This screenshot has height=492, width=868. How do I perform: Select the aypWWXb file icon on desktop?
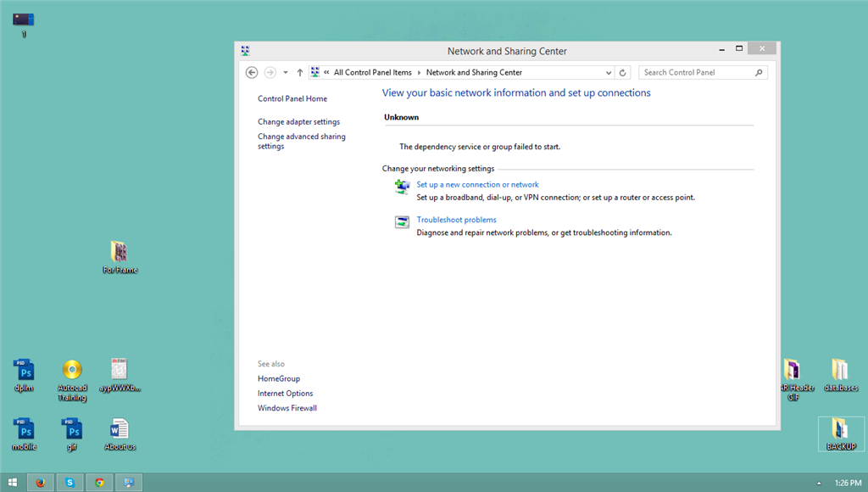[x=120, y=376]
